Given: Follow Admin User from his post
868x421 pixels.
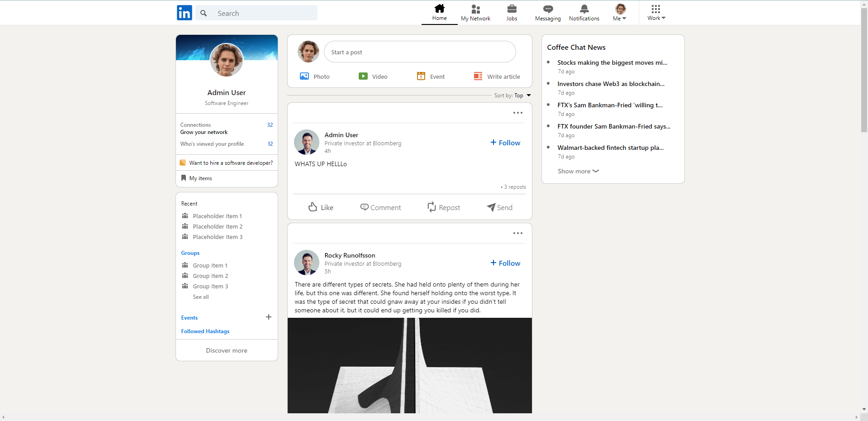Looking at the screenshot, I should coord(505,143).
